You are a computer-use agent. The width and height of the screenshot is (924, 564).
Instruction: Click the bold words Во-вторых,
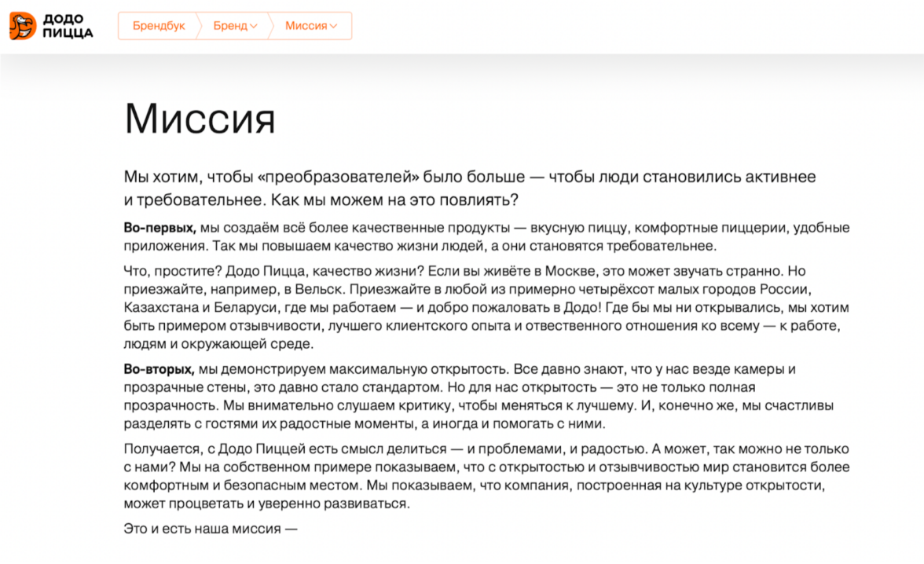point(159,369)
